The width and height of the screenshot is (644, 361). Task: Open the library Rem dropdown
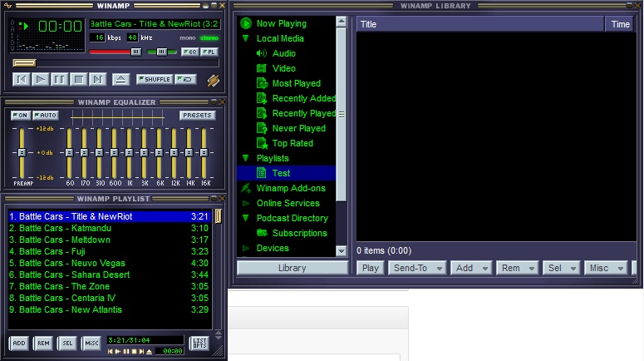coord(518,268)
